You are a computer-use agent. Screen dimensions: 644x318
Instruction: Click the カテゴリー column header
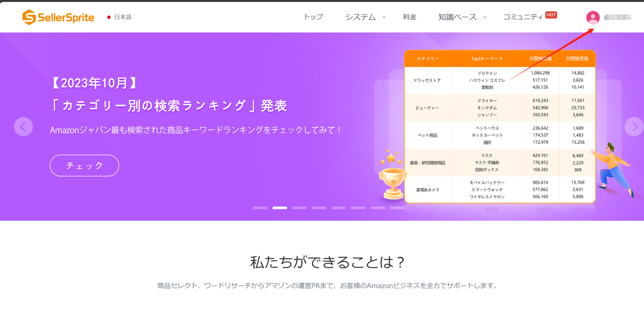[428, 59]
